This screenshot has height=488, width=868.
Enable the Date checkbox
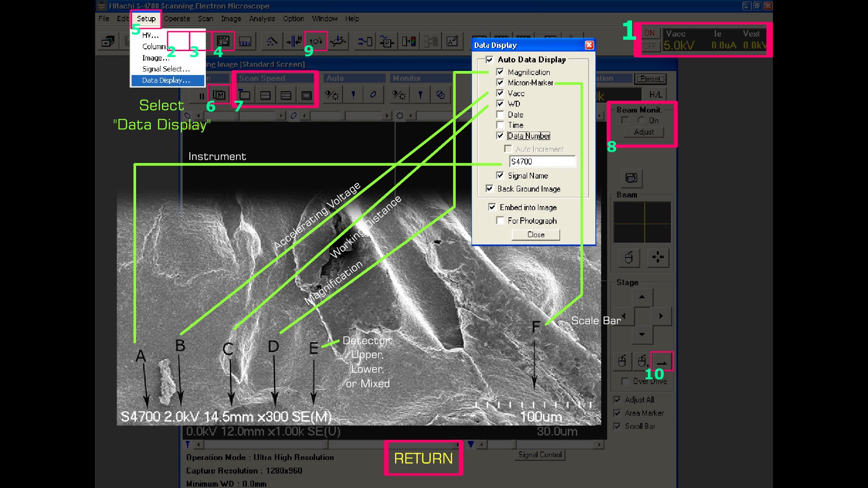(x=500, y=114)
